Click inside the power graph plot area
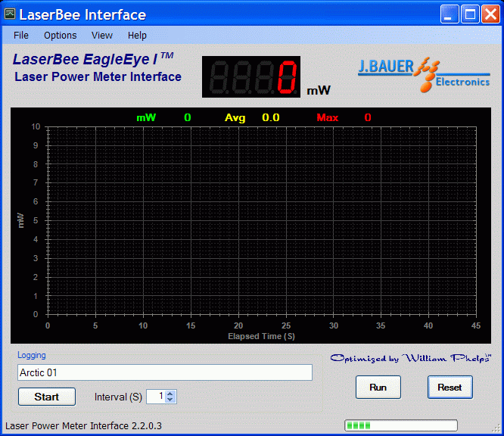Image resolution: width=504 pixels, height=436 pixels. (x=261, y=220)
